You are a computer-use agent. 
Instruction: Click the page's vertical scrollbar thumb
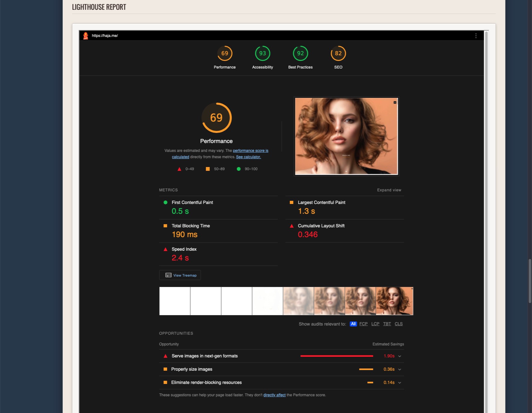point(530,281)
